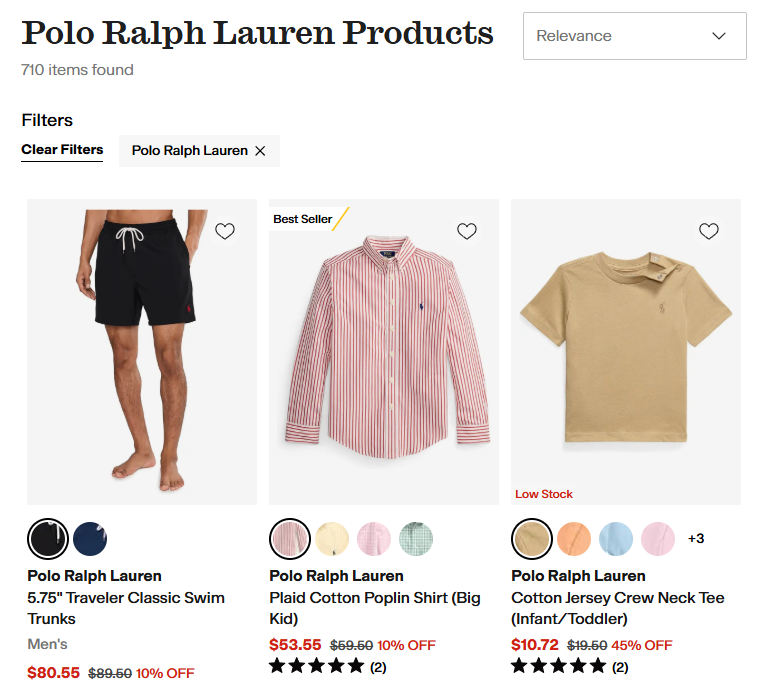The width and height of the screenshot is (760, 690).
Task: Remove the Polo Ralph Lauren filter tag
Action: pos(260,151)
